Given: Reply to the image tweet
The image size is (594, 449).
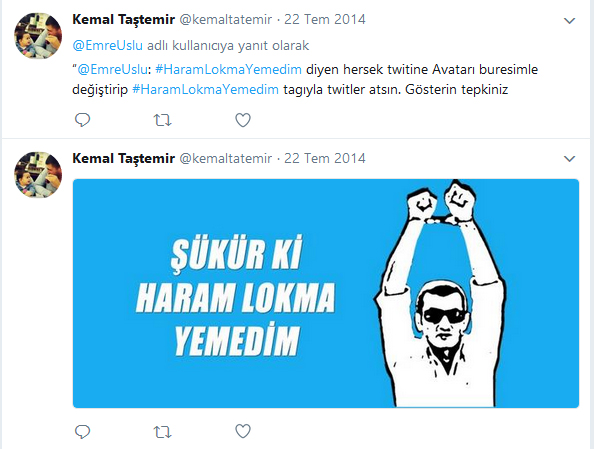Looking at the screenshot, I should (82, 431).
